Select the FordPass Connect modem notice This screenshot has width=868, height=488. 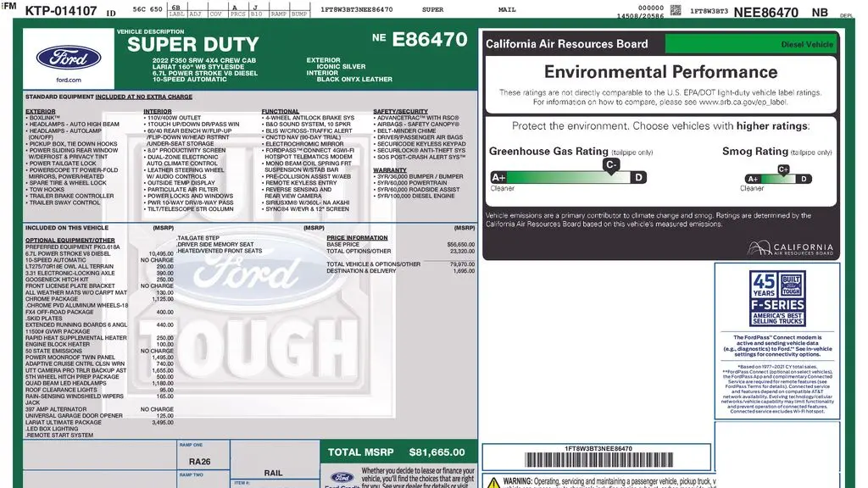click(777, 346)
